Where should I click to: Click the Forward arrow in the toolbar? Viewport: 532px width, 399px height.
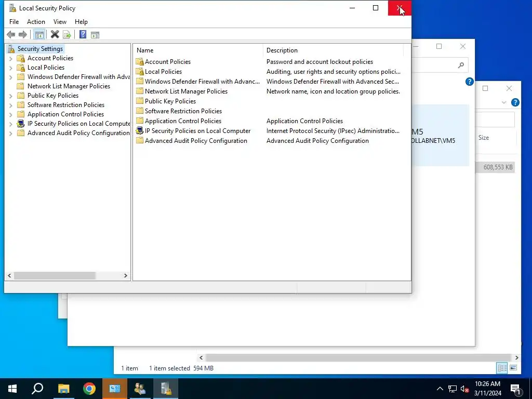click(23, 34)
